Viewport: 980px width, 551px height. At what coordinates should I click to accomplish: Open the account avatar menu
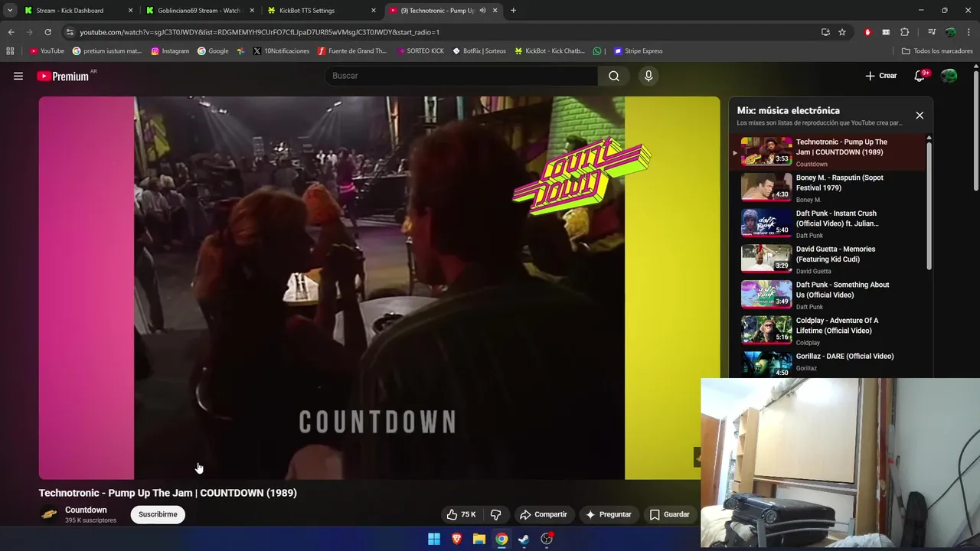[x=949, y=76]
